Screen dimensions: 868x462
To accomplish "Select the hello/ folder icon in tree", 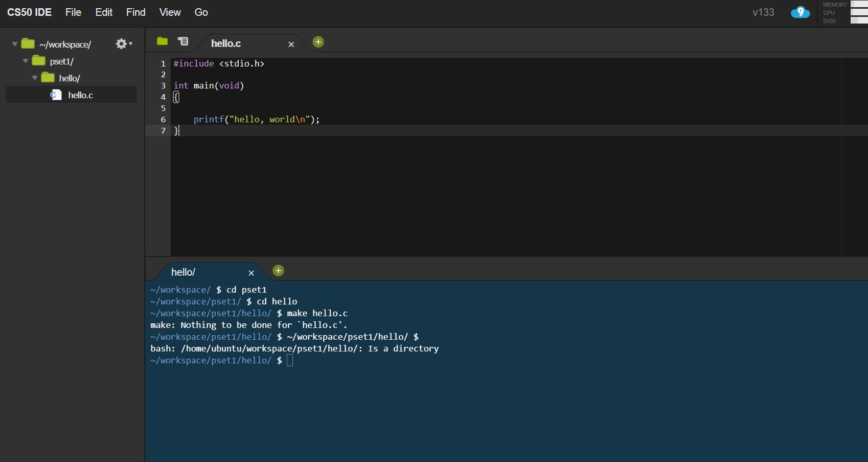I will point(48,78).
